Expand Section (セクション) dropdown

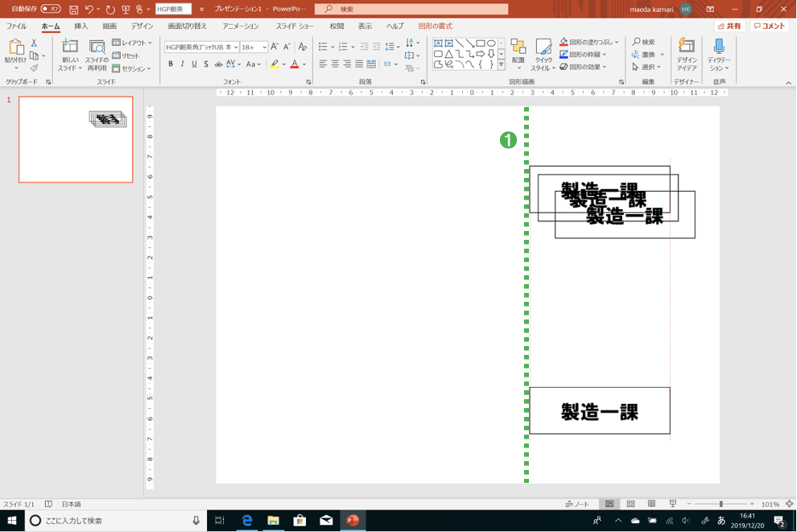[x=132, y=68]
